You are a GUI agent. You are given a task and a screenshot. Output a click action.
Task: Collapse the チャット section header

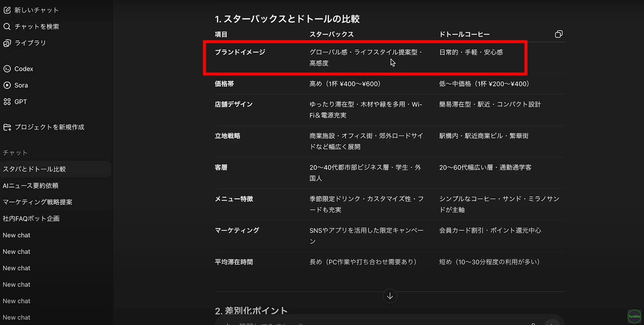tap(15, 153)
